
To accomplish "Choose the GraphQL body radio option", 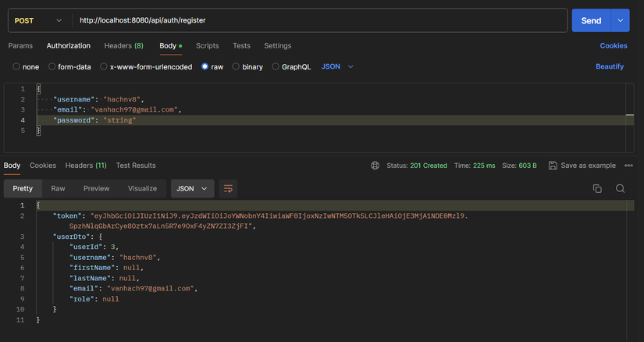I will click(276, 67).
